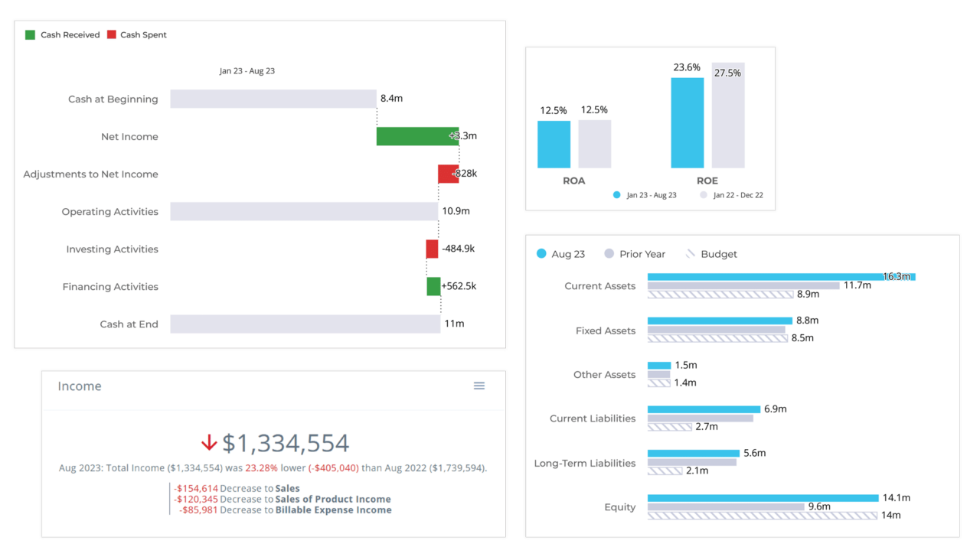
Task: Click the Billable Expense Income link
Action: coord(332,510)
